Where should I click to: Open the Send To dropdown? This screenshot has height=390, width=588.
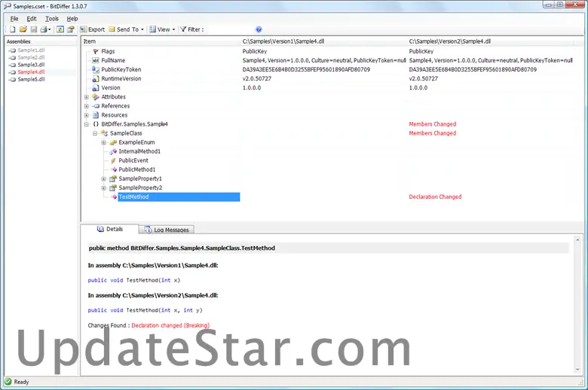pos(127,29)
